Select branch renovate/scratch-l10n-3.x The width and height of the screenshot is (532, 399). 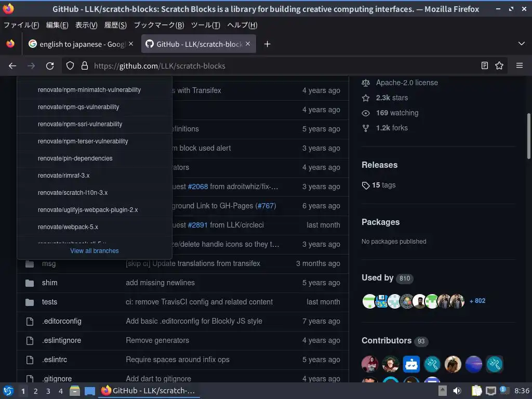[x=95, y=193]
